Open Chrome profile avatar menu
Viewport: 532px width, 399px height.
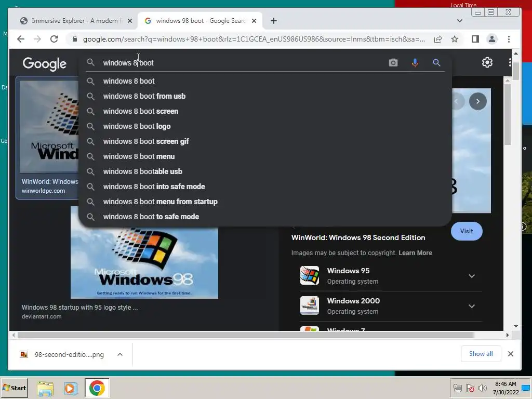(x=492, y=39)
